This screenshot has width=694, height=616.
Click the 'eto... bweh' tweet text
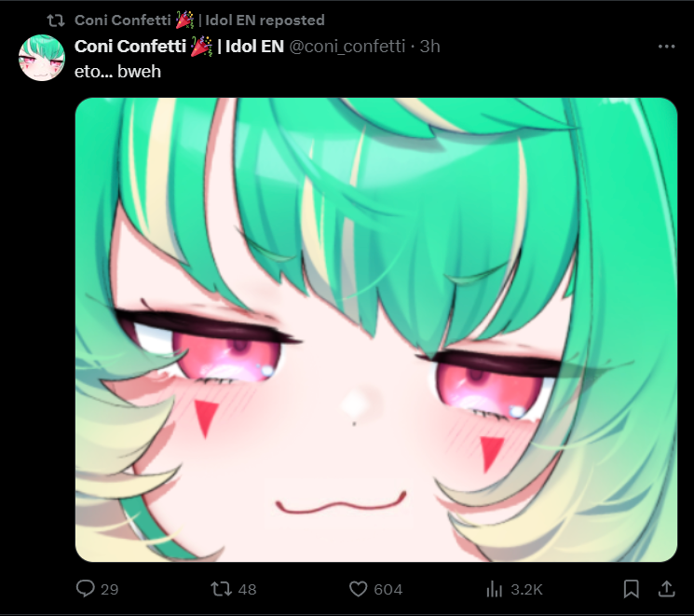[x=117, y=72]
